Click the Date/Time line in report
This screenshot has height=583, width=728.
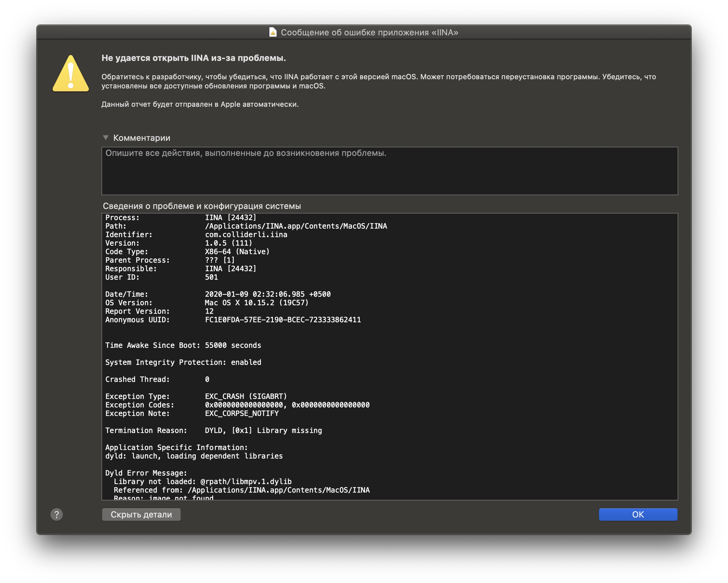click(218, 294)
